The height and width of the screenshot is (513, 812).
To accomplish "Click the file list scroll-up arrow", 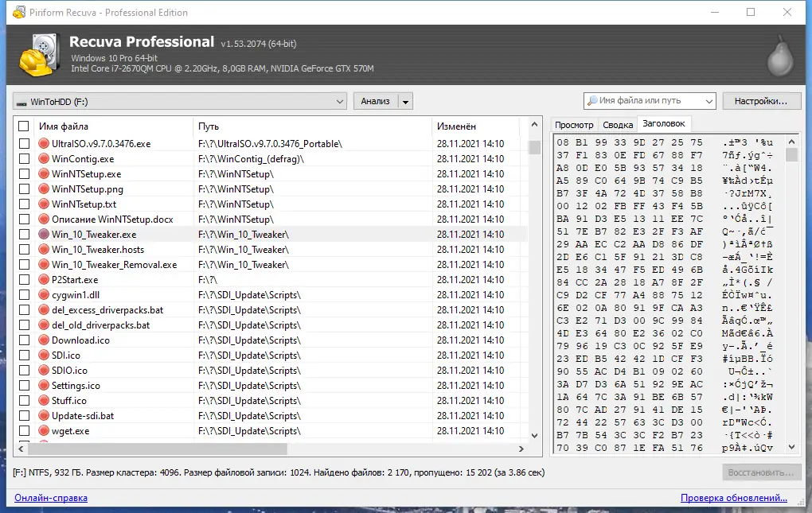I will click(x=534, y=125).
